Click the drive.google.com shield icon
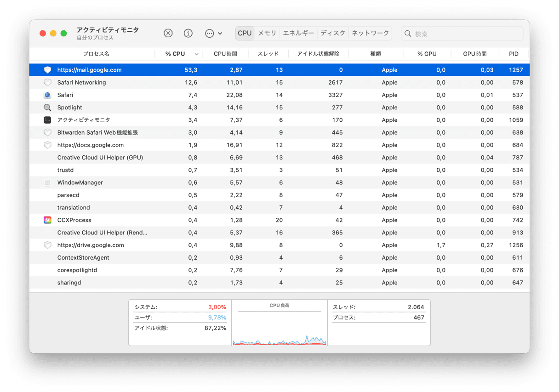 [47, 245]
